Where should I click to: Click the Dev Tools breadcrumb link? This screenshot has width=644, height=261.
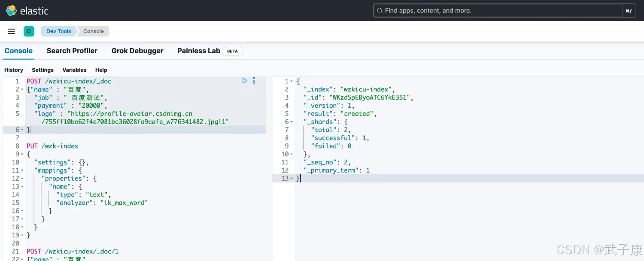tap(58, 31)
